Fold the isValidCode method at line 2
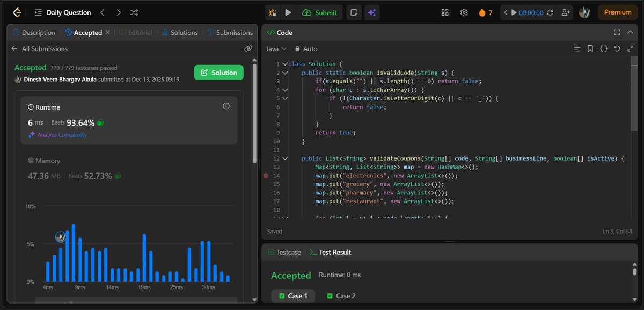This screenshot has width=644, height=310. (285, 73)
